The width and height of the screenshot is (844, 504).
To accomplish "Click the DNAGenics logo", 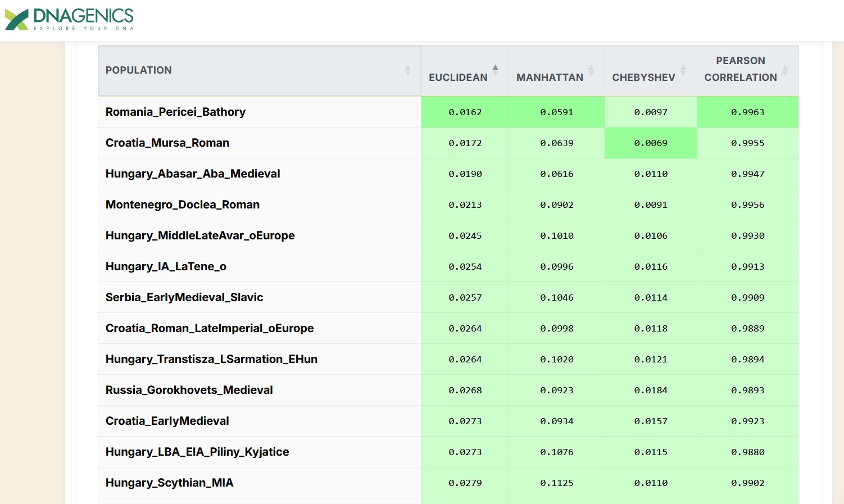I will click(69, 20).
